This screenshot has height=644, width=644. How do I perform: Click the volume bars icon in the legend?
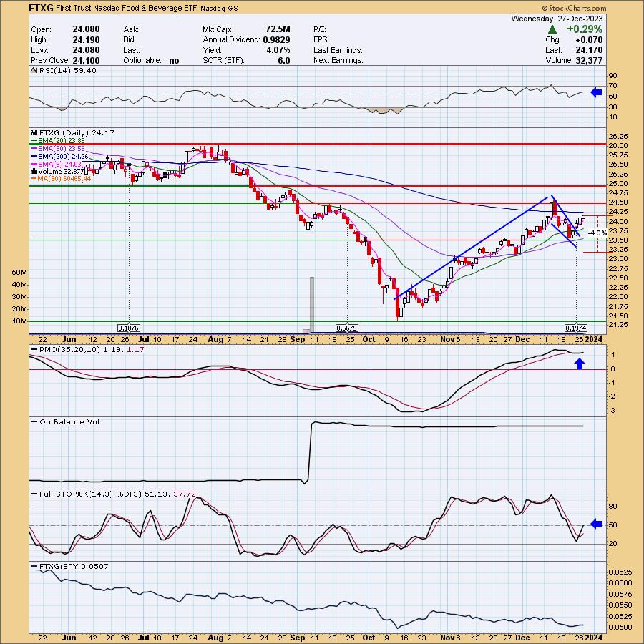pyautogui.click(x=34, y=171)
